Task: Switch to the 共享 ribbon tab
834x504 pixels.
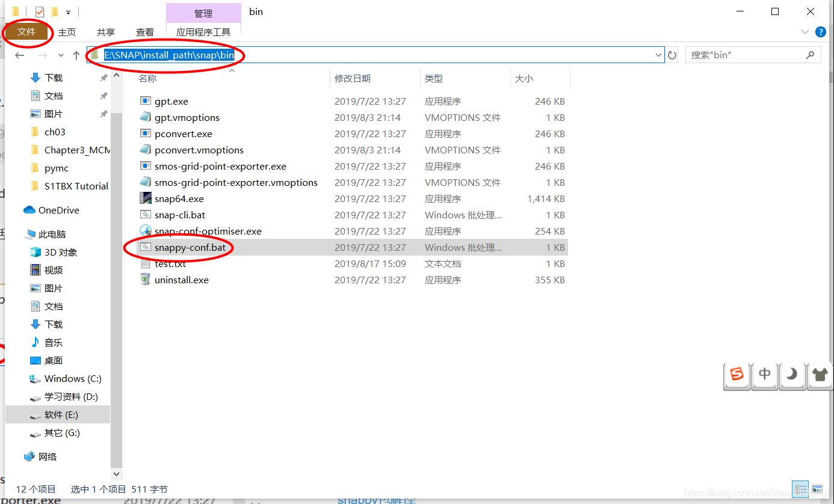Action: (106, 32)
